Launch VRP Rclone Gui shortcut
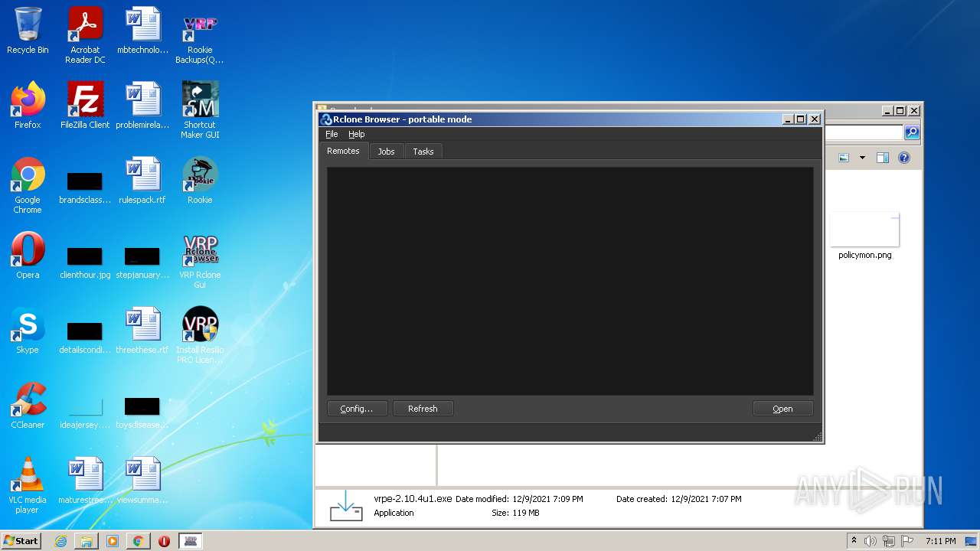 200,259
